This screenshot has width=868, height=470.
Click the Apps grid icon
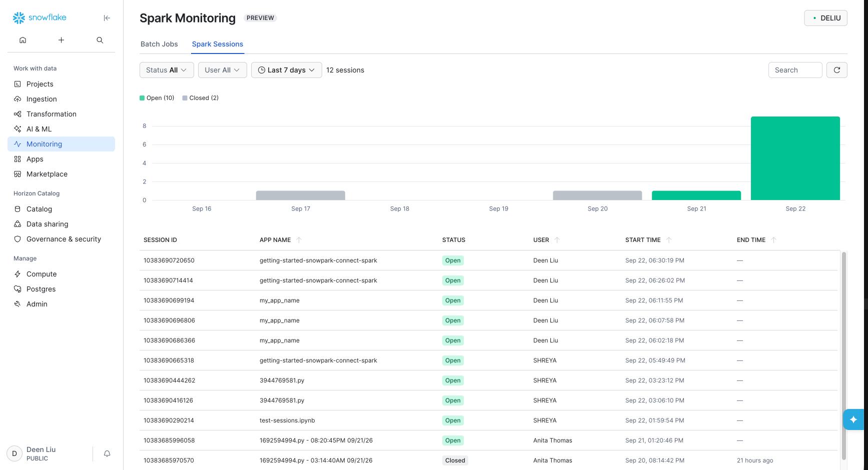tap(18, 159)
